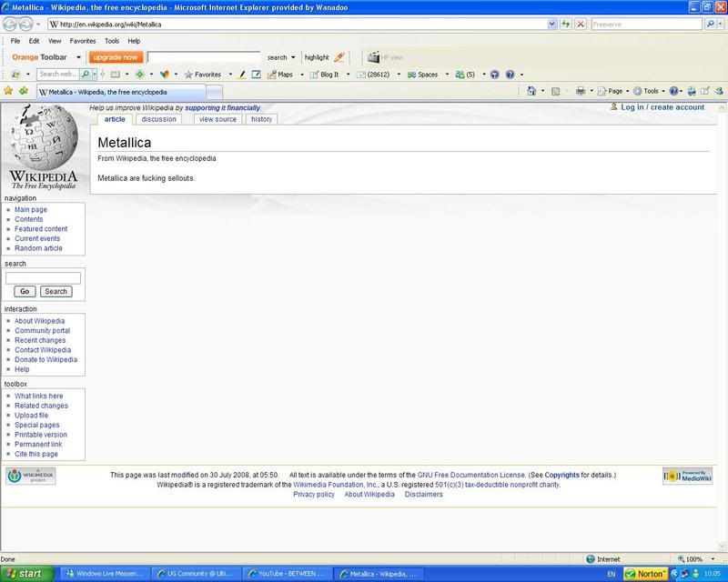Open the Orange Toolbar search dropdown
This screenshot has width=728, height=582.
pos(293,57)
